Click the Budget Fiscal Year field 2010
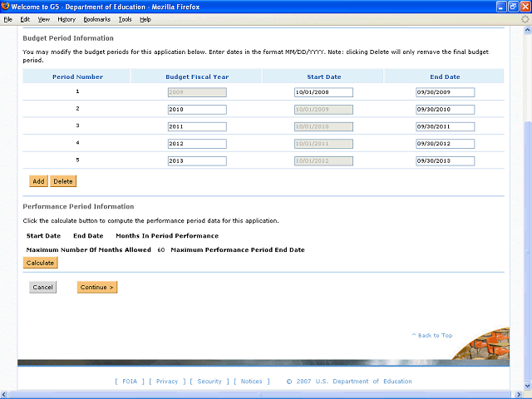The image size is (532, 399). (197, 110)
